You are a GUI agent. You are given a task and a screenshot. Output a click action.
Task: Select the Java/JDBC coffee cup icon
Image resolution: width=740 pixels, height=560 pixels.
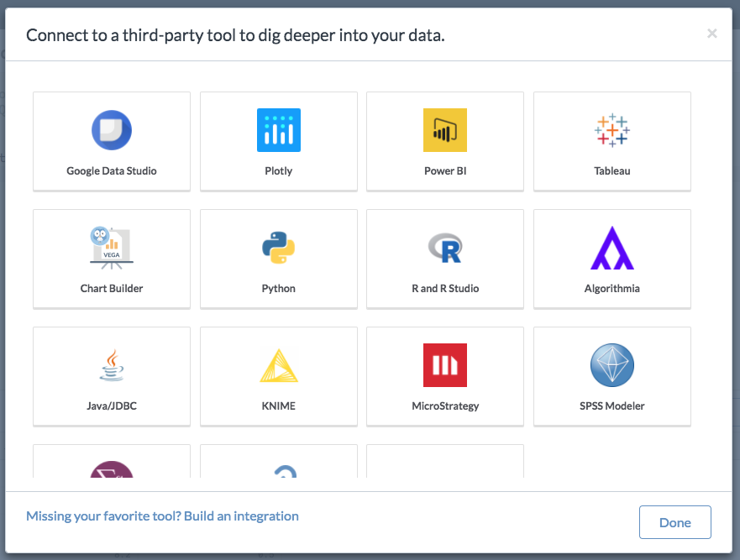[112, 365]
